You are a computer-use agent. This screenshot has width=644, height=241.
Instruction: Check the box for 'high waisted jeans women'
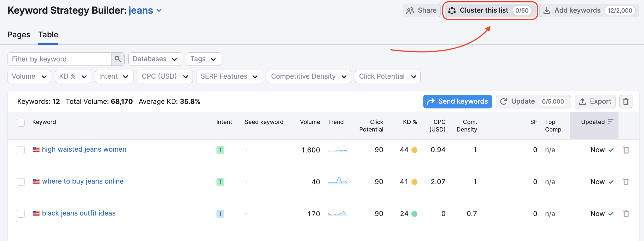[21, 150]
